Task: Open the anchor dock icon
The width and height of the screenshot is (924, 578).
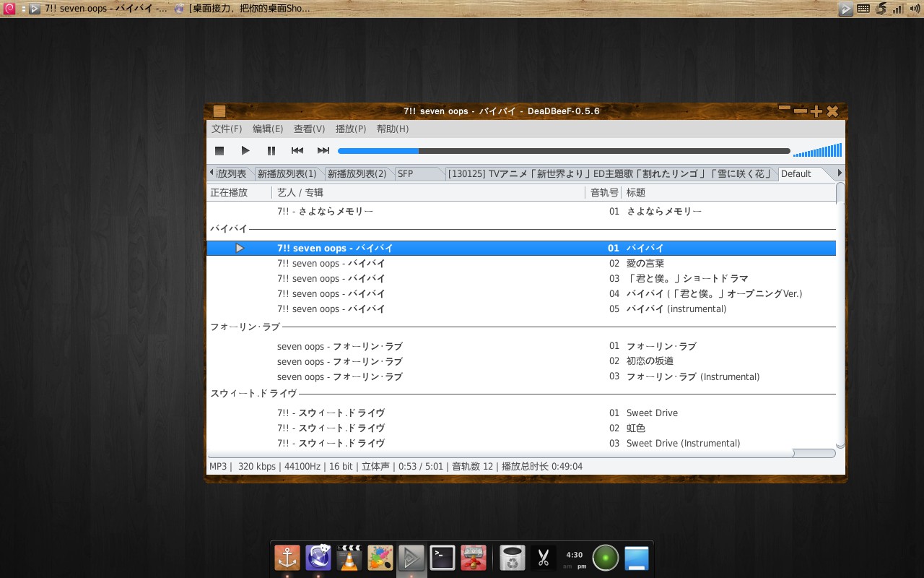Action: click(x=287, y=558)
